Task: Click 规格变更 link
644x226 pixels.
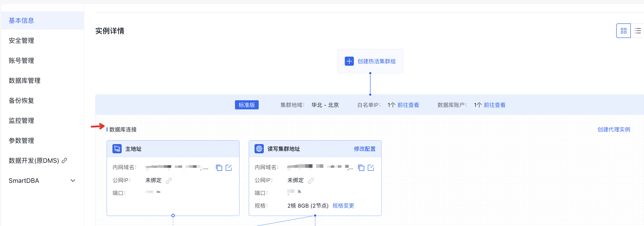Action: (x=343, y=206)
